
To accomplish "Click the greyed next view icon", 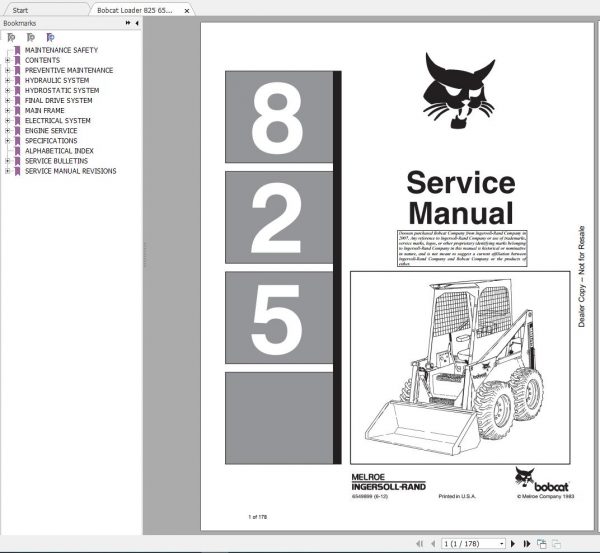I will tap(556, 543).
